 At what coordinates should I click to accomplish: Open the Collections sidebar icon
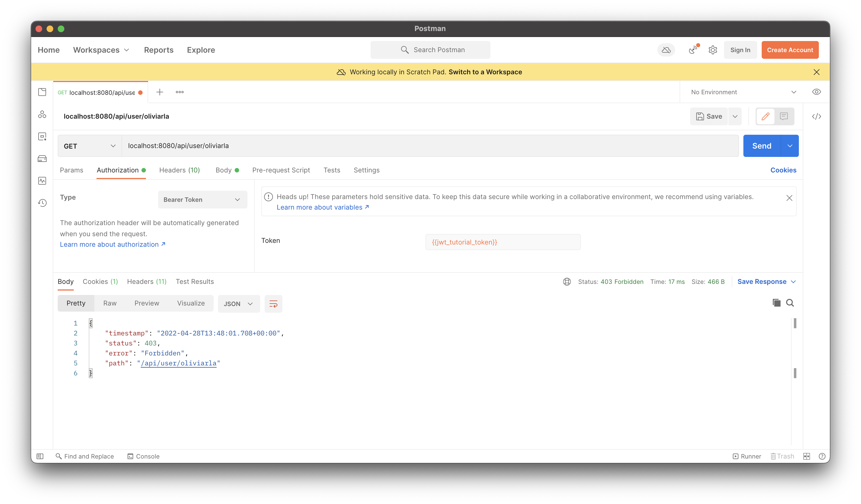click(x=42, y=92)
